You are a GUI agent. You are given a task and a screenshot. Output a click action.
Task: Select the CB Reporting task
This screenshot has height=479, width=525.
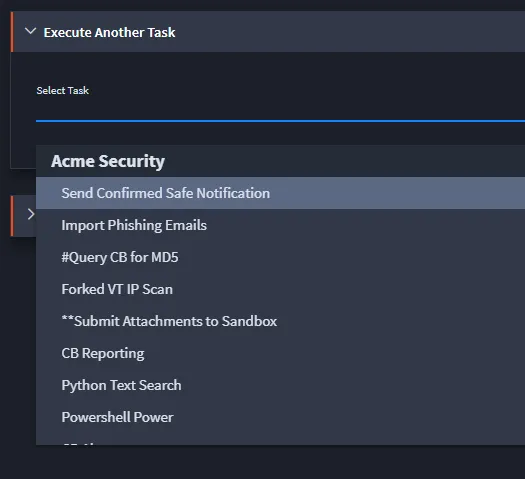pos(280,353)
